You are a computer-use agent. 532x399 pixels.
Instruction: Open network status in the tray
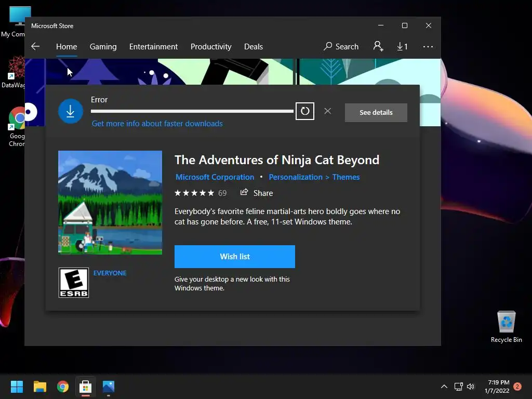[x=459, y=387]
